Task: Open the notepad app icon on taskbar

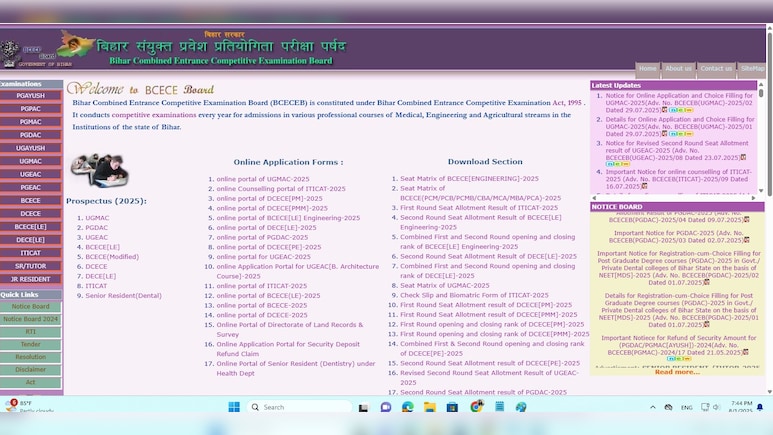Action: [x=499, y=406]
